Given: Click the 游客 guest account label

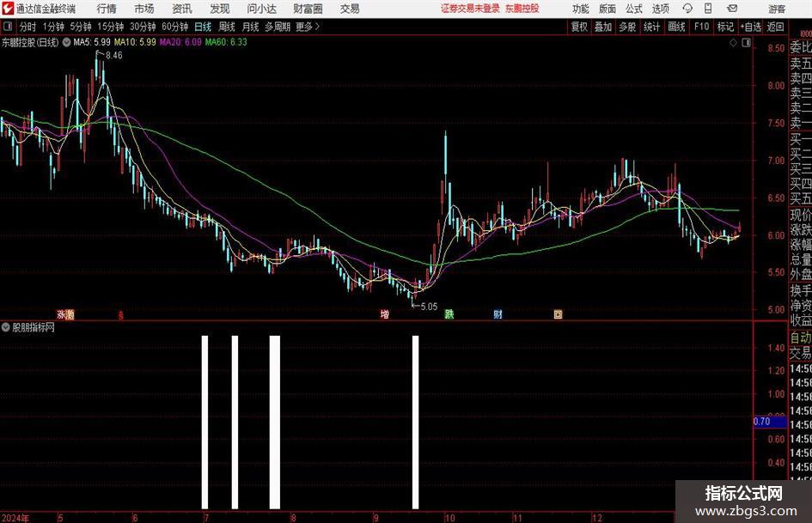Looking at the screenshot, I should (x=777, y=9).
